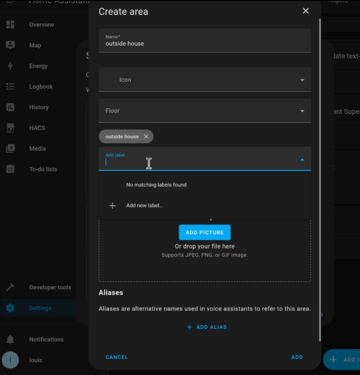Open the Developer tools hammer icon
The image size is (360, 375).
tap(10, 287)
